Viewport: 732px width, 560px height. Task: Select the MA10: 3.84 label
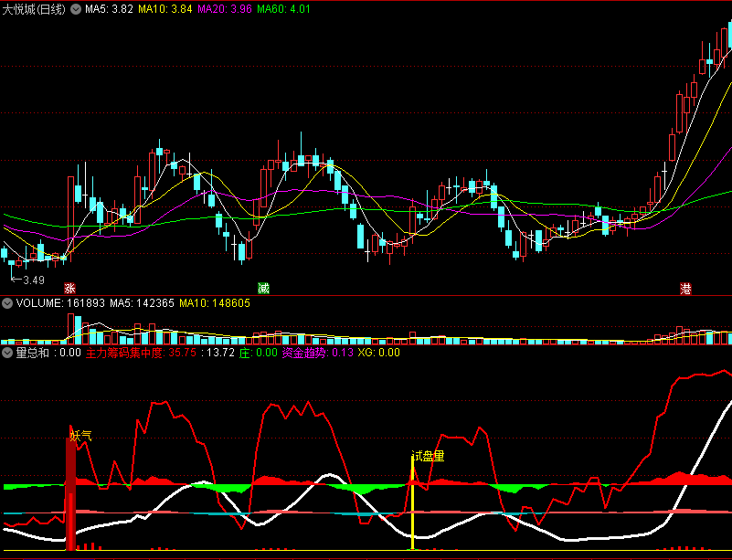pos(165,9)
